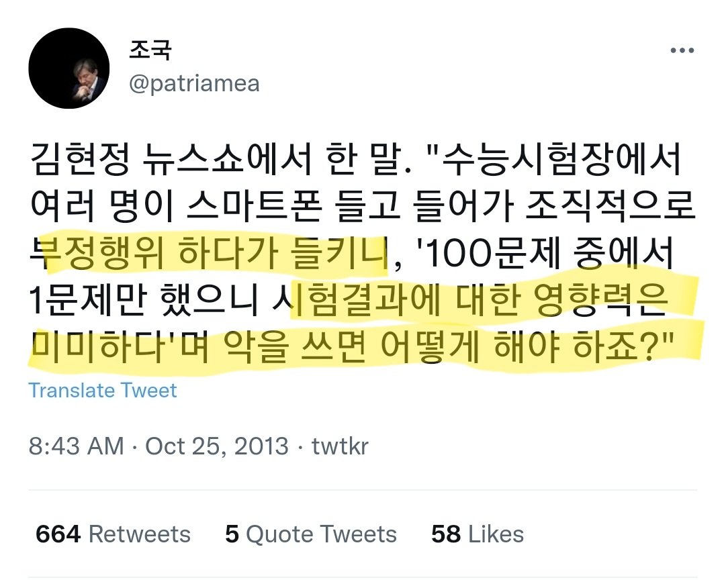Click the opening text 김현정 뉴스쇼에서 한 말

[x=220, y=159]
